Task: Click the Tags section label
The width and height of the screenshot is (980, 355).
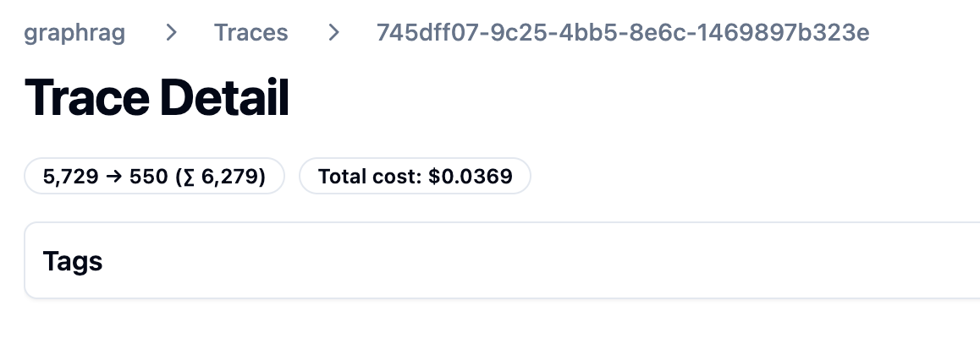Action: (73, 261)
